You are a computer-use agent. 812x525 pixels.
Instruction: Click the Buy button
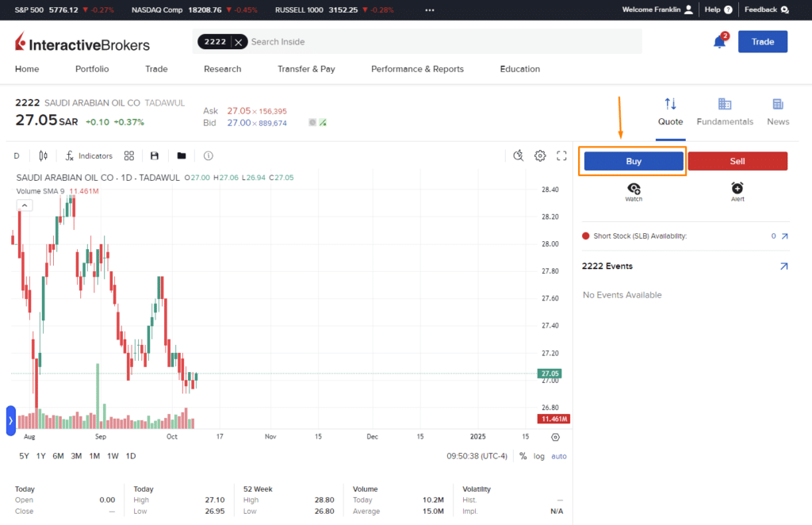[633, 161]
